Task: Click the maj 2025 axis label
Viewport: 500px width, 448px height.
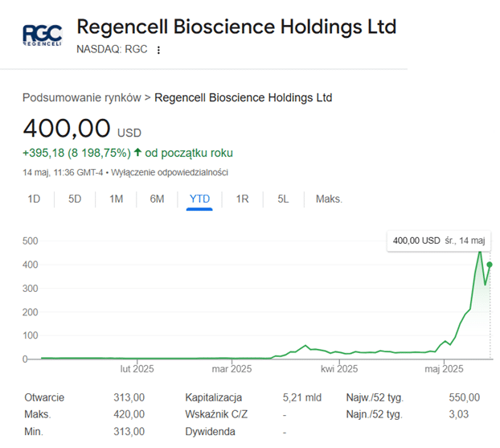Action: pyautogui.click(x=444, y=369)
